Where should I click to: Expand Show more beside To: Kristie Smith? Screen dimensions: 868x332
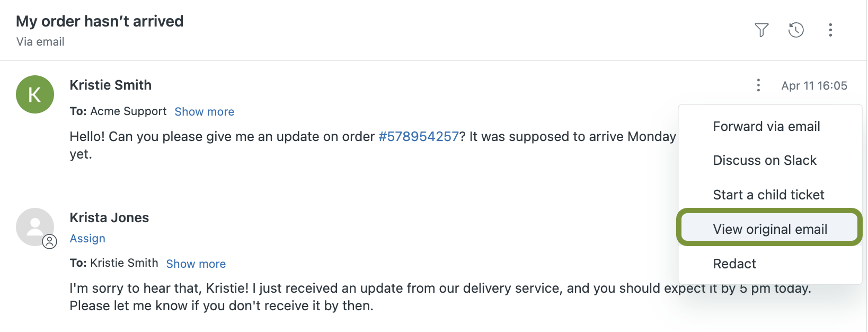pyautogui.click(x=196, y=264)
